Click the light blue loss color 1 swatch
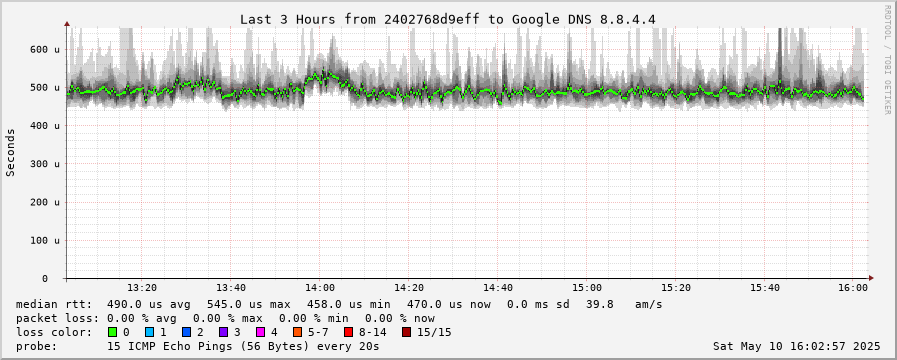 pyautogui.click(x=149, y=332)
